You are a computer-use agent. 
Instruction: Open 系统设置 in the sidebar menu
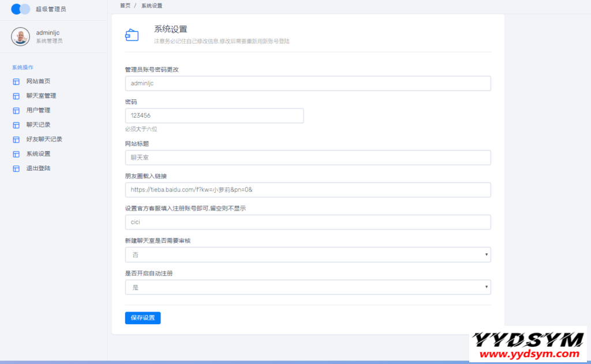point(38,154)
